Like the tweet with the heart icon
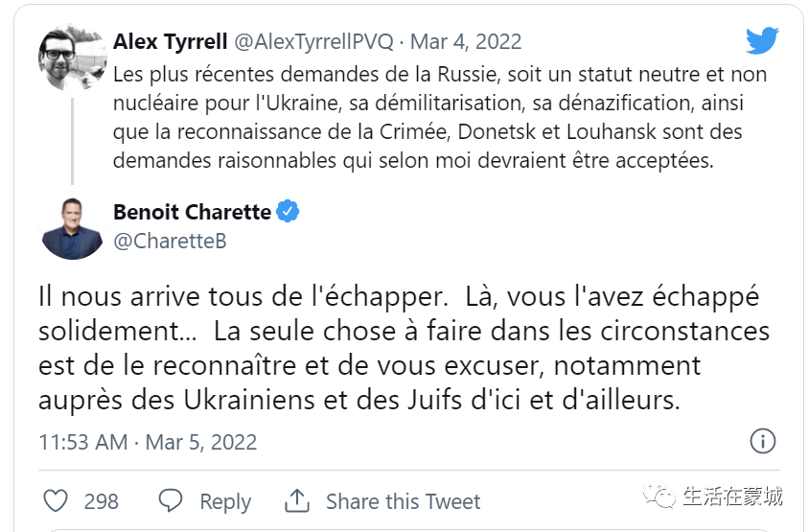This screenshot has width=809, height=532. click(x=56, y=500)
